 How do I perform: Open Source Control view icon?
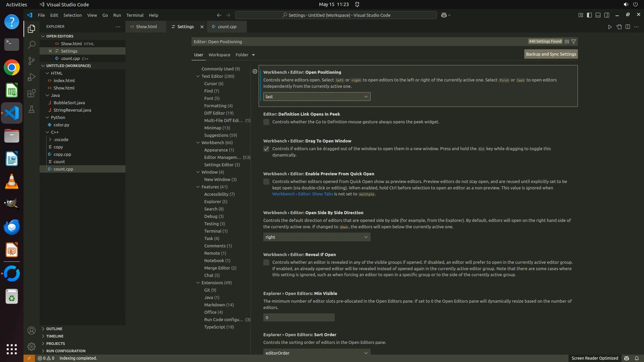(32, 61)
